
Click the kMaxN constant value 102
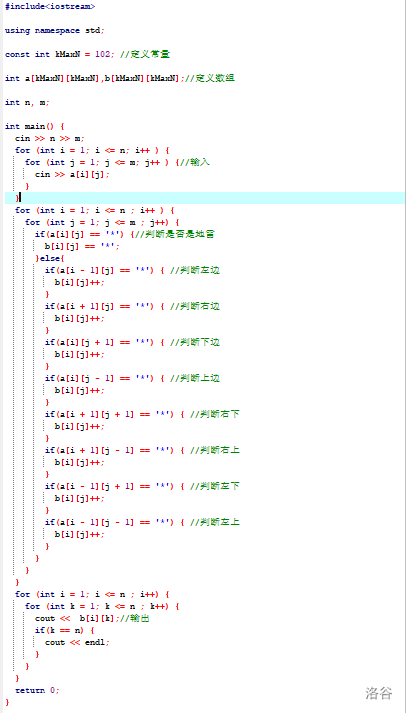coord(102,54)
